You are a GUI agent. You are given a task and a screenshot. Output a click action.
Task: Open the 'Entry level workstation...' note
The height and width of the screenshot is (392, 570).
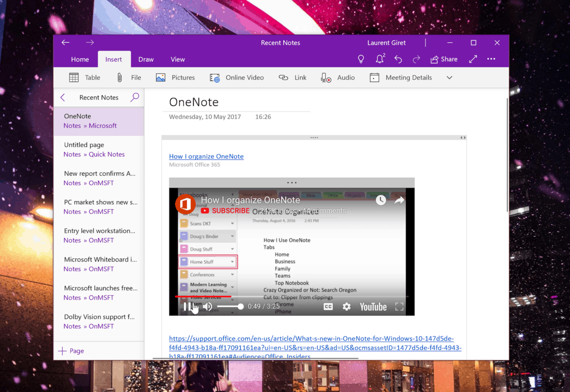point(99,235)
